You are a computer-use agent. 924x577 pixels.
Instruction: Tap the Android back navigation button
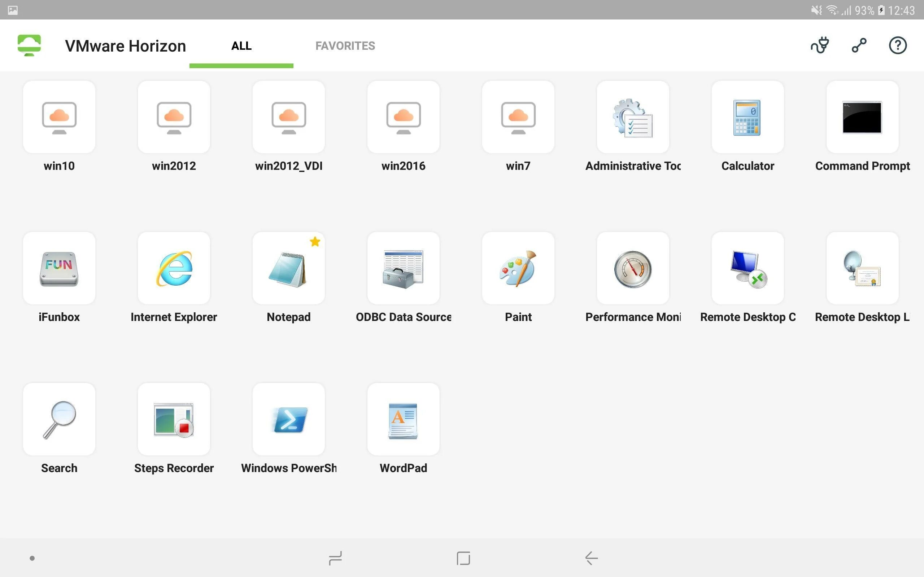591,558
